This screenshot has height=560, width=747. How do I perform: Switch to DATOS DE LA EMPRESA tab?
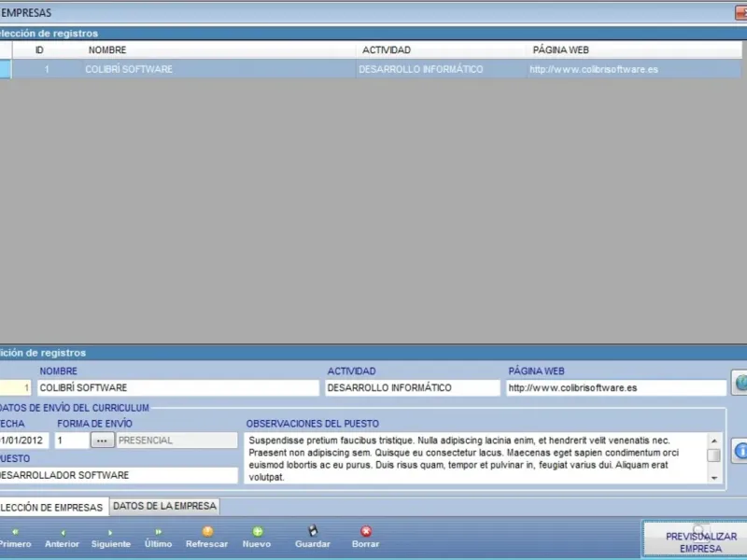[x=164, y=506]
